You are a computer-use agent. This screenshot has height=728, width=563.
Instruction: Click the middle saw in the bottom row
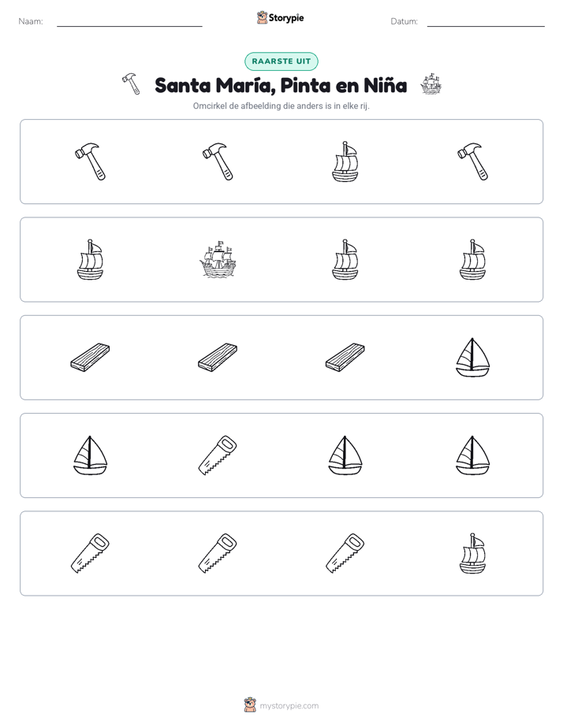pyautogui.click(x=218, y=553)
